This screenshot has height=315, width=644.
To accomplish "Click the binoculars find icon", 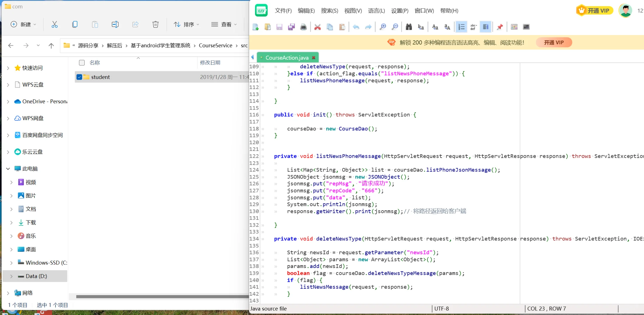I will [x=409, y=27].
